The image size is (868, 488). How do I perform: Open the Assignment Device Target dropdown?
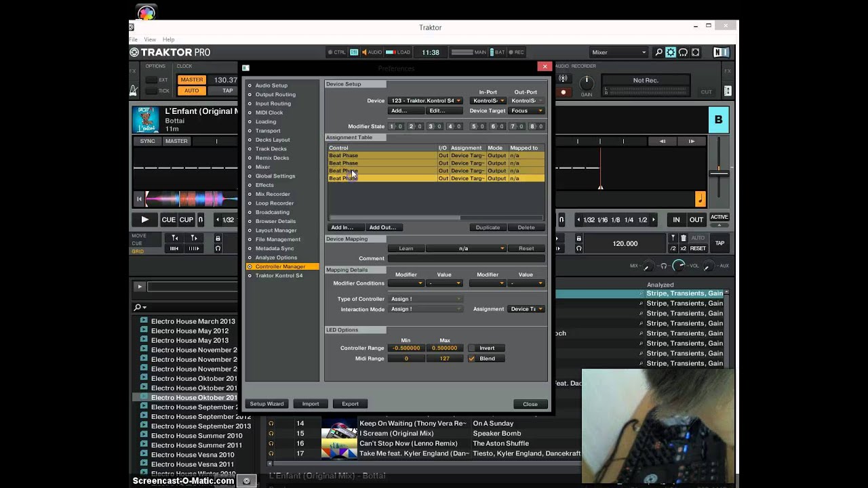[526, 309]
